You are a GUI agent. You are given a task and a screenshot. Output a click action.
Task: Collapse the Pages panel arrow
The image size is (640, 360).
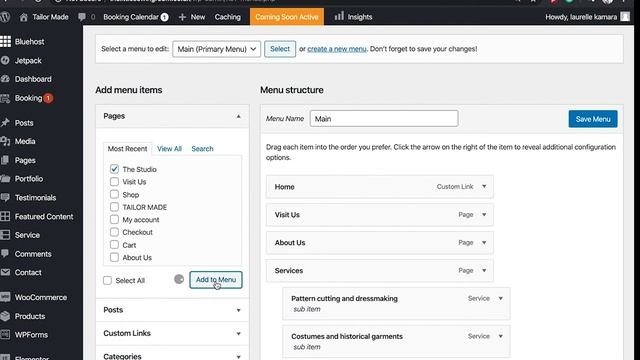coord(238,116)
